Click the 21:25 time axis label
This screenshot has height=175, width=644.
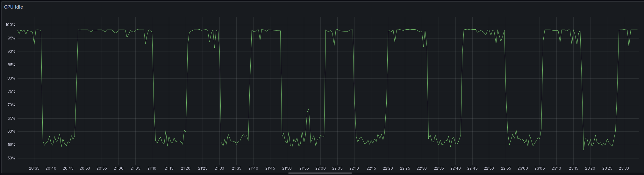click(x=203, y=168)
